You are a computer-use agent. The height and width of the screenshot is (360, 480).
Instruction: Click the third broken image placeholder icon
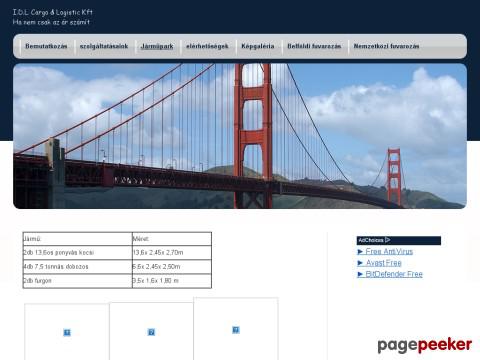[236, 330]
